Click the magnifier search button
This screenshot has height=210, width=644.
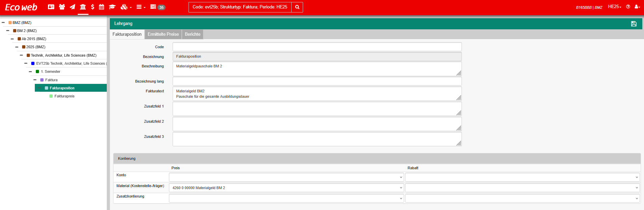297,7
